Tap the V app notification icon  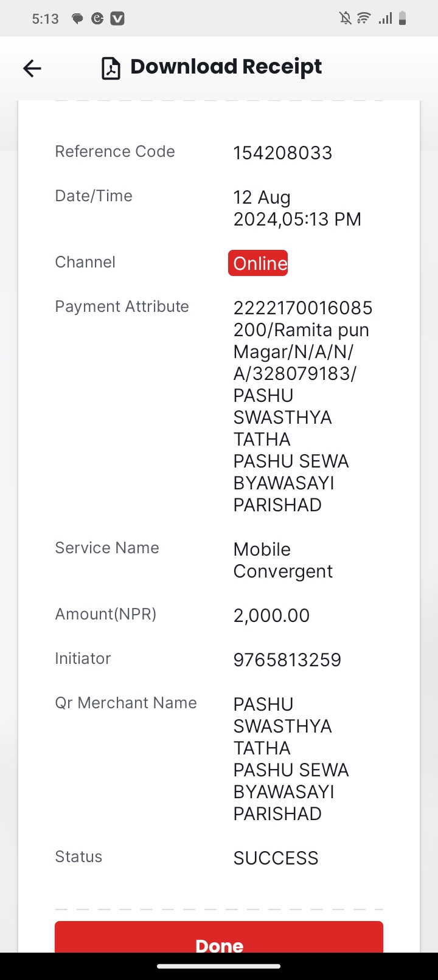117,19
